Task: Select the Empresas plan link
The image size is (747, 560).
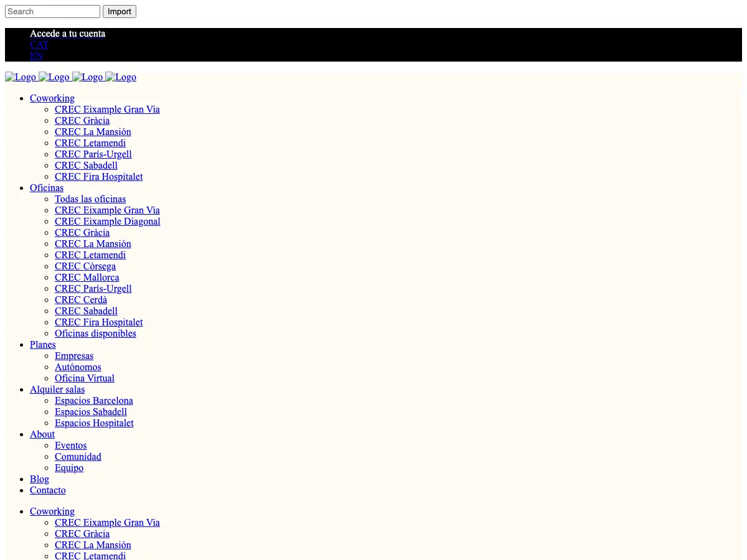Action: 74,356
